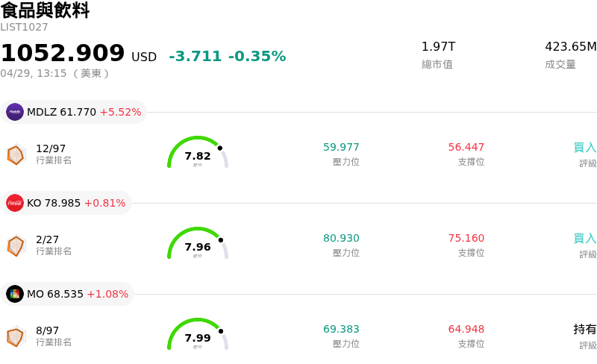This screenshot has width=597, height=364.
Task: Click MDLZ resistance level 59.977
Action: 341,148
